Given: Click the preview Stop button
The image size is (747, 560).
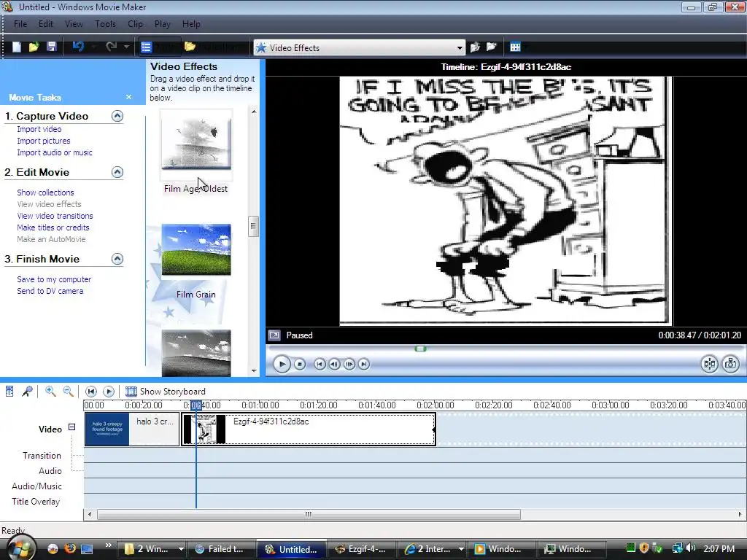Looking at the screenshot, I should (300, 365).
